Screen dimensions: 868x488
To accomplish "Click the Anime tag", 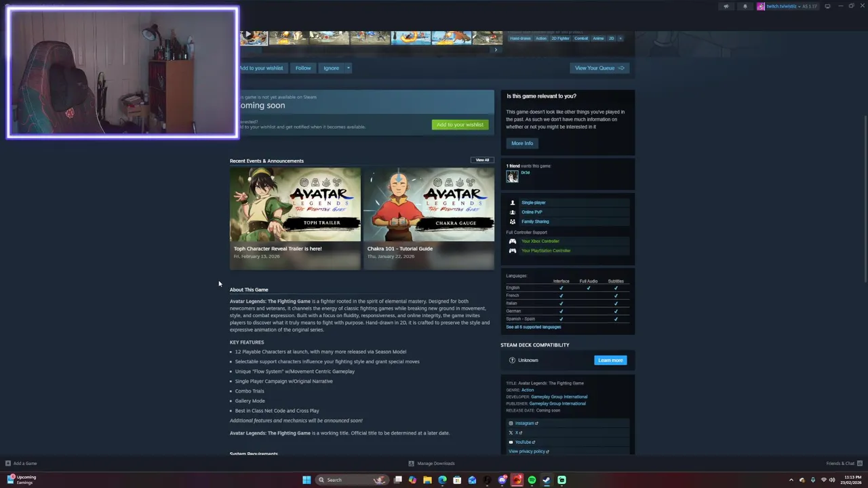I will 598,39.
